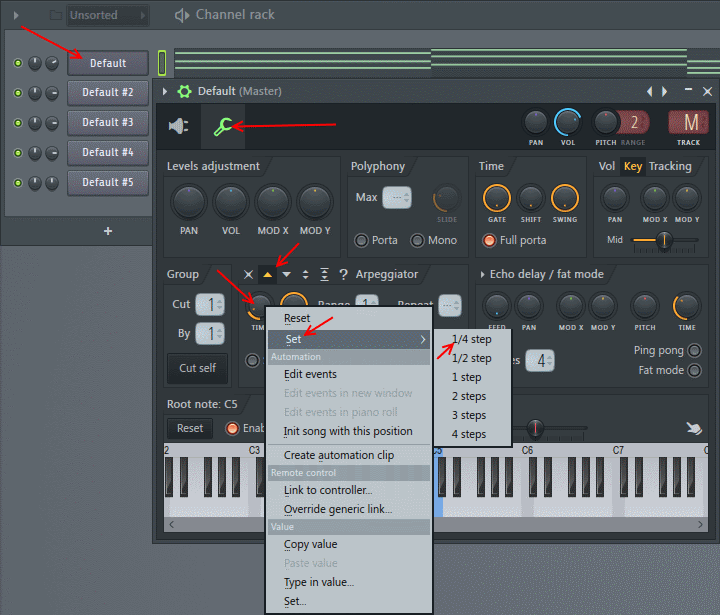Select the arpeggiator down arrow direction
Viewport: 720px width, 615px height.
click(287, 274)
